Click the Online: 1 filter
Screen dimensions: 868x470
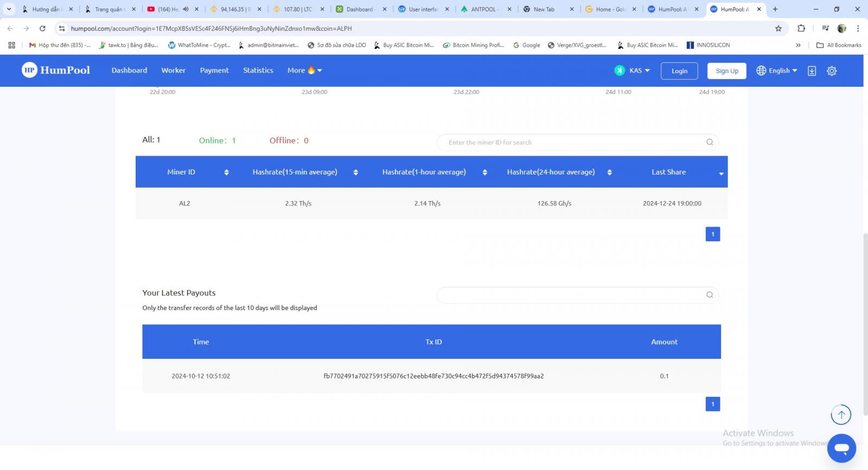click(x=217, y=140)
